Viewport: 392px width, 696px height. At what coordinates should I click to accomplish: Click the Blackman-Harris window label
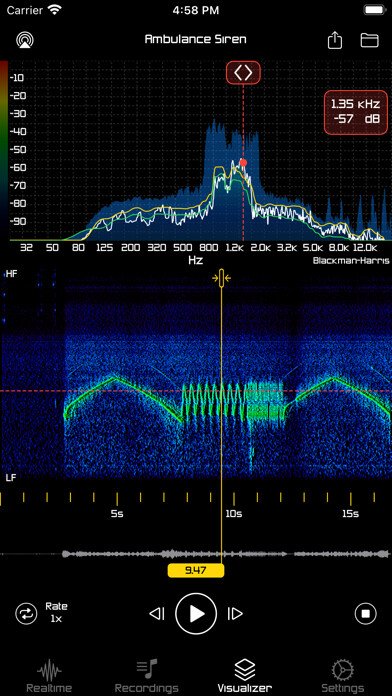point(351,261)
